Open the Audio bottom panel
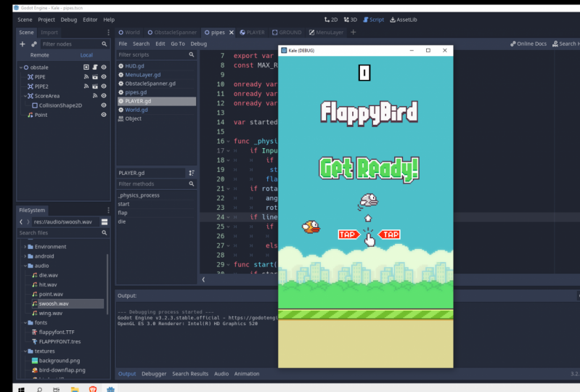This screenshot has height=392, width=580. point(221,374)
